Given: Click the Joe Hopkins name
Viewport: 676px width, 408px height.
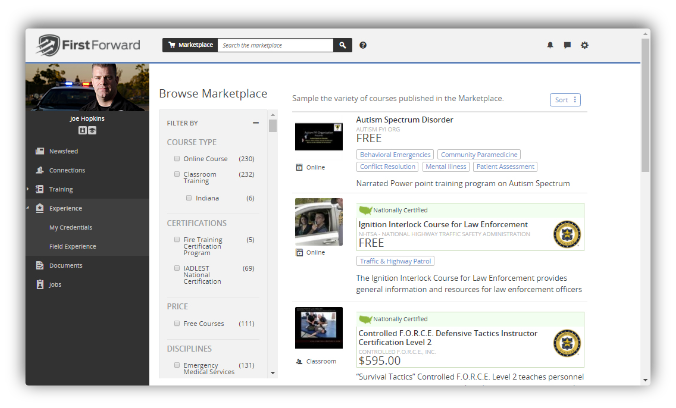Looking at the screenshot, I should pyautogui.click(x=87, y=119).
